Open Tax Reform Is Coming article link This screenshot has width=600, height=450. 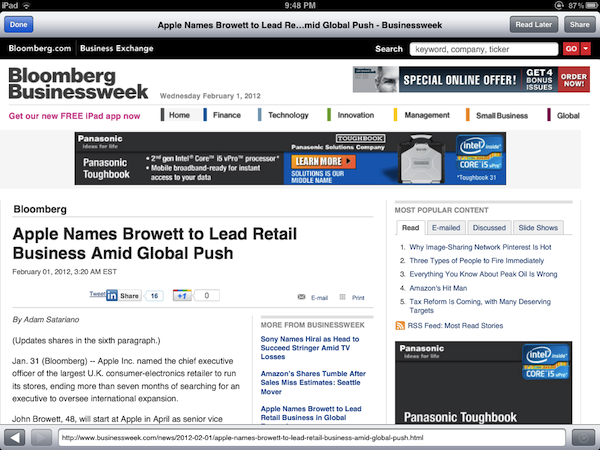pyautogui.click(x=480, y=306)
